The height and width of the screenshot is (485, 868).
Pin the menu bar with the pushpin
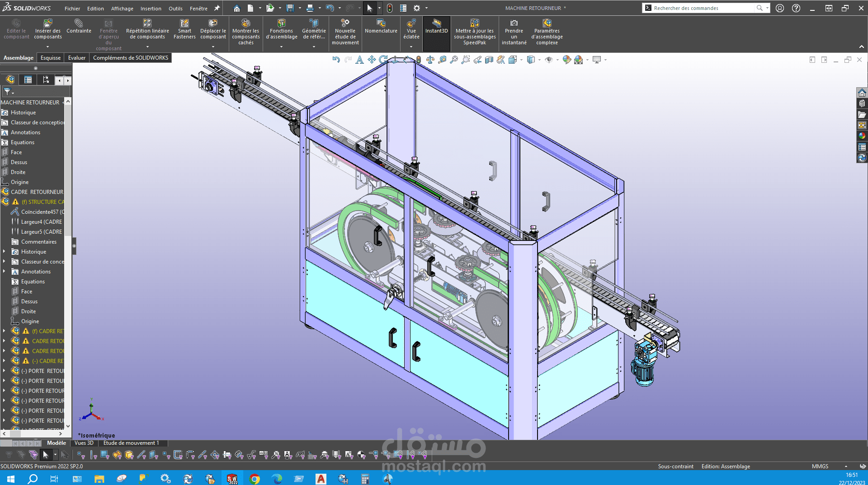[217, 8]
